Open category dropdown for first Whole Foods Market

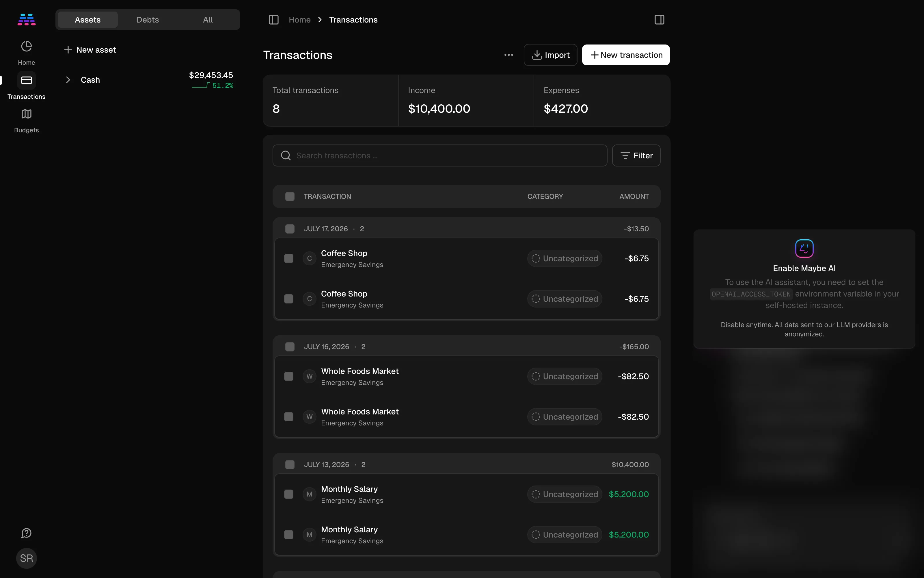point(565,376)
